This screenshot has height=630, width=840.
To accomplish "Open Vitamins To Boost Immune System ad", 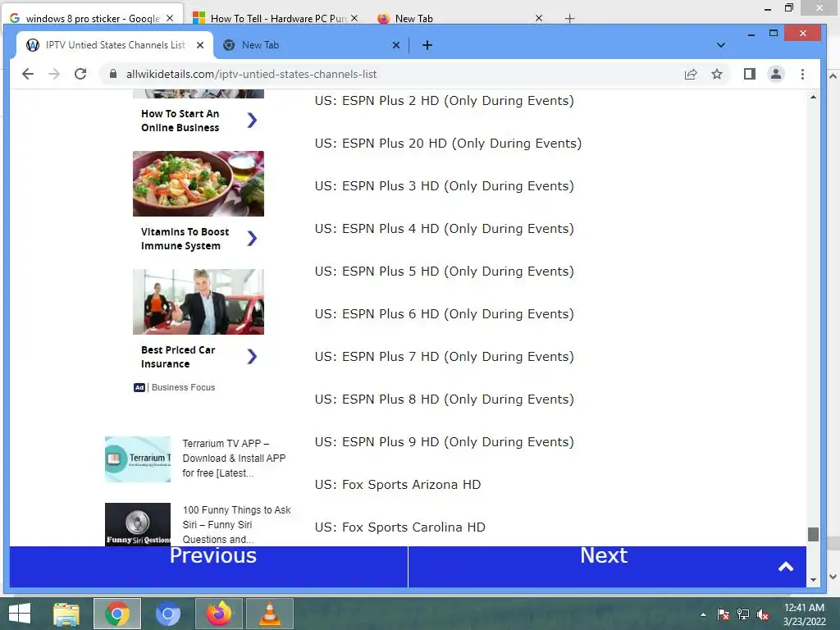I will [x=185, y=239].
